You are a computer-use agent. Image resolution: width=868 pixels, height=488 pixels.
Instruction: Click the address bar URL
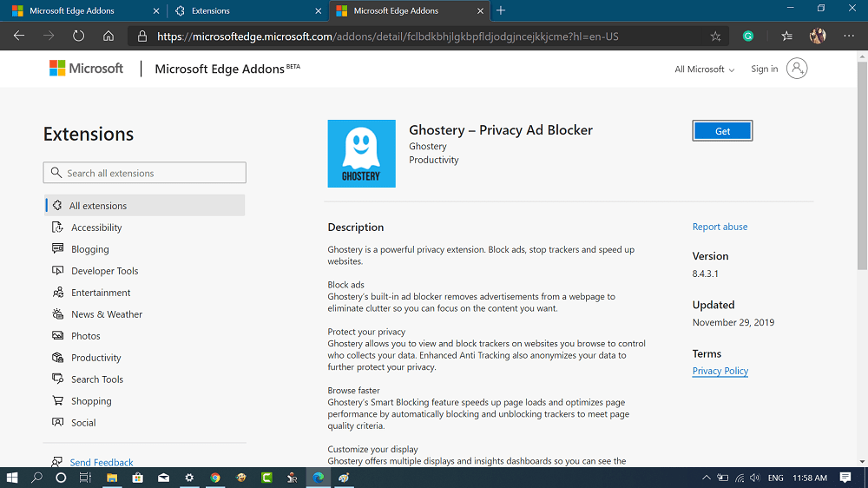[387, 36]
